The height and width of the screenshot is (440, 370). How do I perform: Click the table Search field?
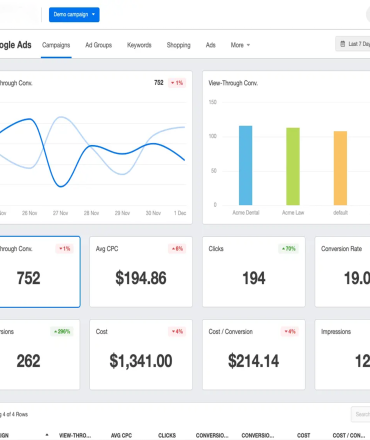click(x=361, y=414)
